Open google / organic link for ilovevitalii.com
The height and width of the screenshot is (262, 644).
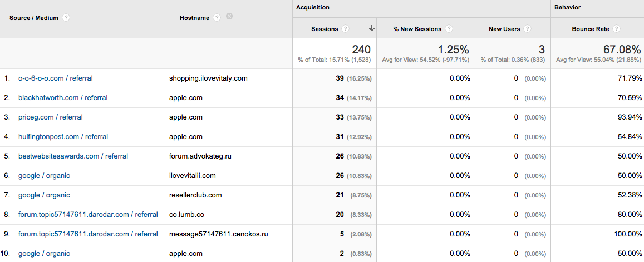click(x=44, y=175)
